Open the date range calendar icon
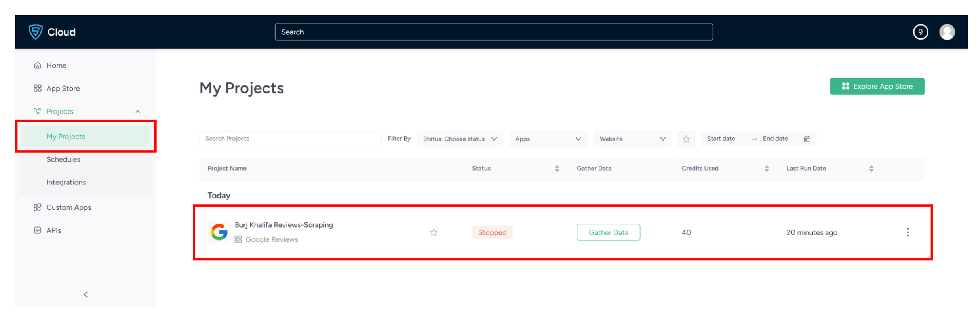Screen dimensions: 980x323 pos(807,139)
